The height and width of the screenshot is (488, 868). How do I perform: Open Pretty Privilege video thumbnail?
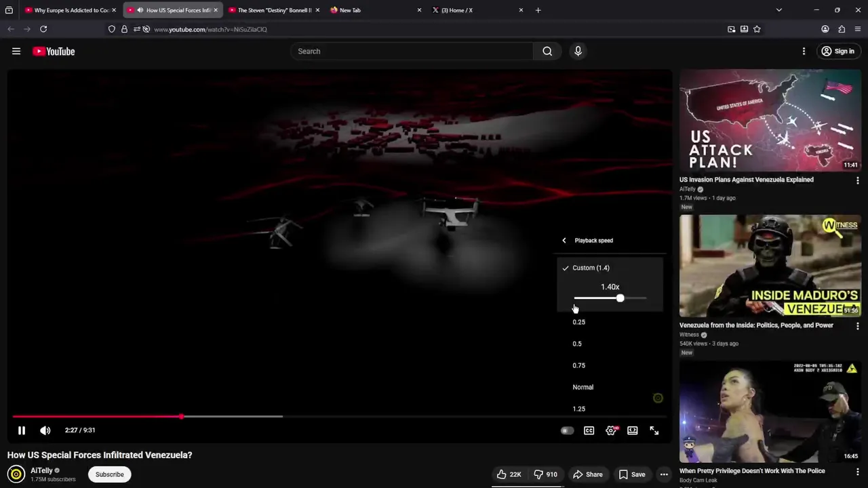(770, 411)
